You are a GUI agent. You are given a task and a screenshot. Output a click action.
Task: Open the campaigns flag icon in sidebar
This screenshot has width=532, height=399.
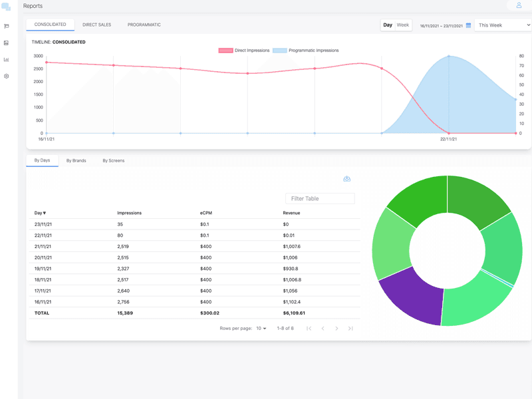click(x=7, y=27)
